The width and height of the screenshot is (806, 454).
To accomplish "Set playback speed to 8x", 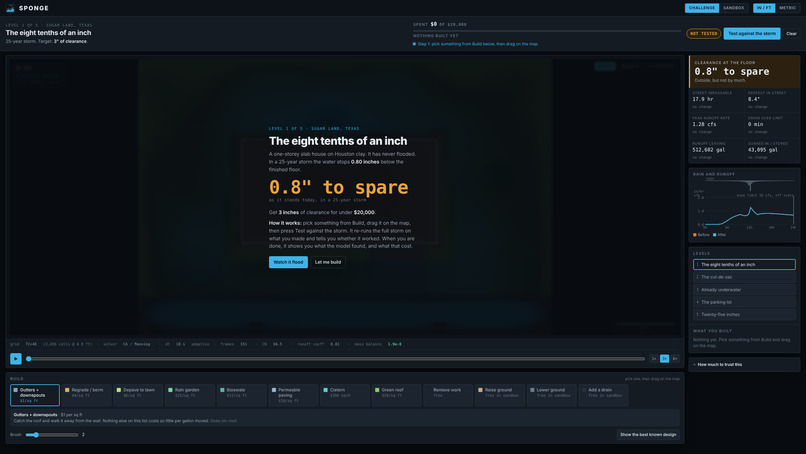I will [x=675, y=358].
